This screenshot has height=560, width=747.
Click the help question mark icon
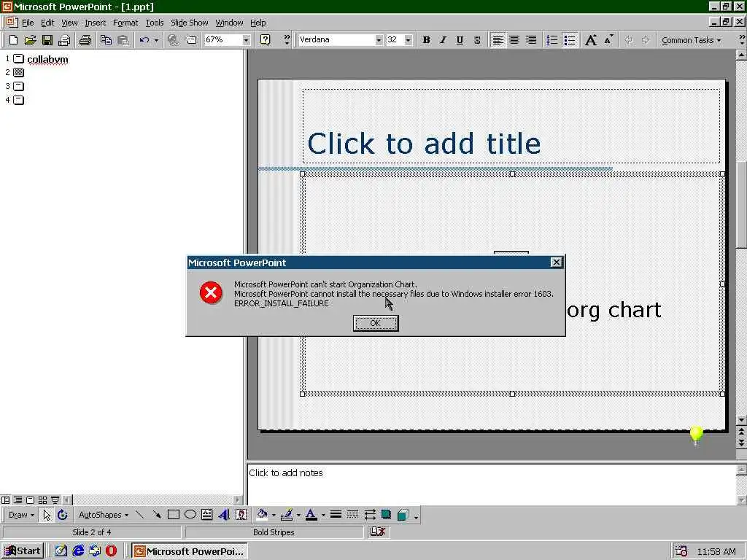[266, 40]
